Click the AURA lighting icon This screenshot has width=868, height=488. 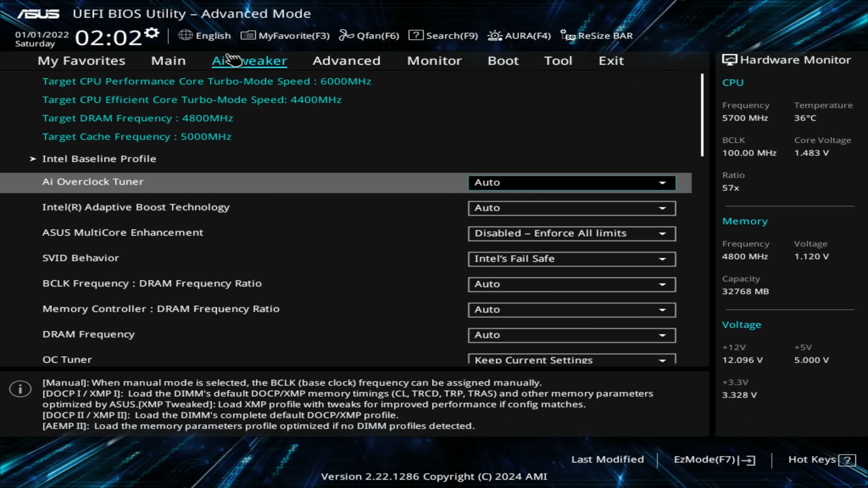[x=495, y=35]
